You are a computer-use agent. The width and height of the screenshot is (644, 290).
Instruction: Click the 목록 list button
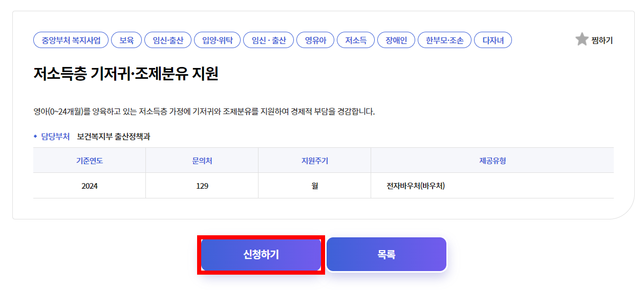click(387, 255)
